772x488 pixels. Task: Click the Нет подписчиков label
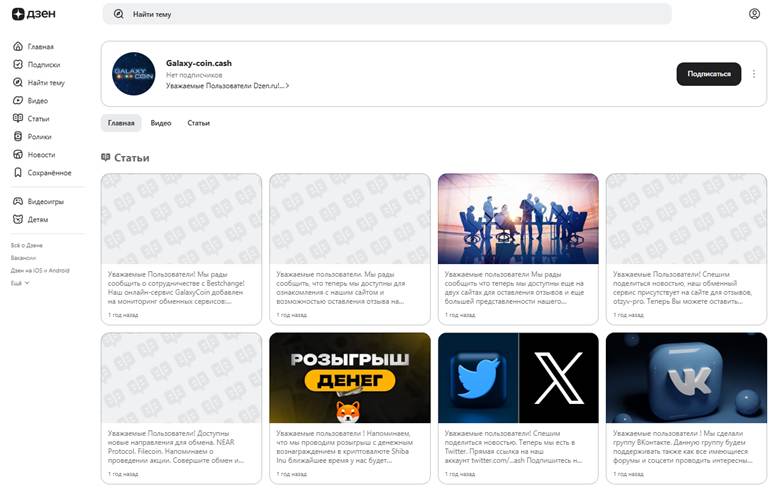tap(194, 75)
